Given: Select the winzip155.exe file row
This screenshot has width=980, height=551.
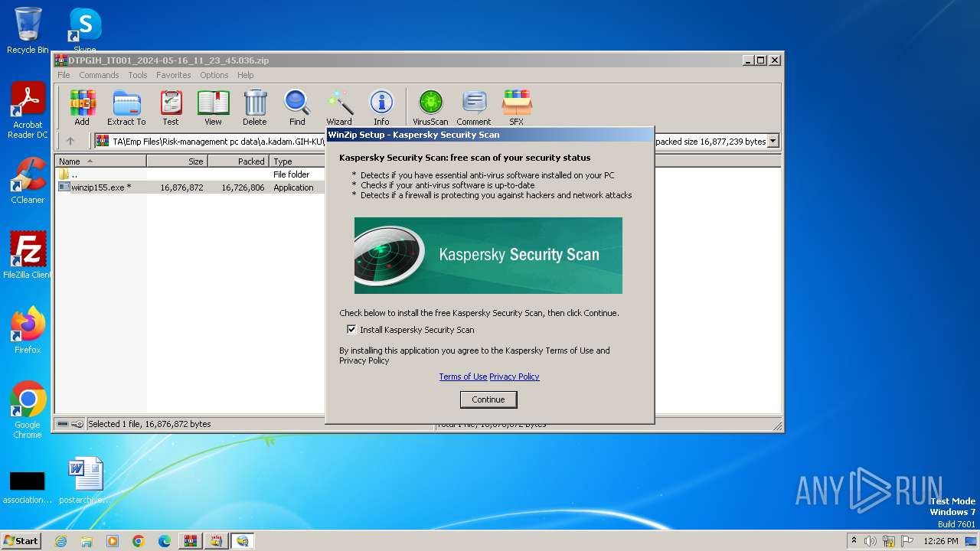Looking at the screenshot, I should [x=191, y=187].
